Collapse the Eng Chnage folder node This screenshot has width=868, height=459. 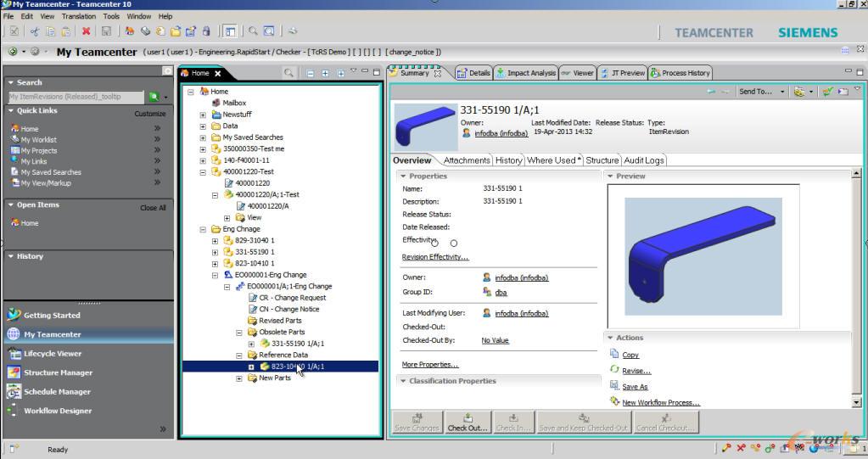[203, 229]
